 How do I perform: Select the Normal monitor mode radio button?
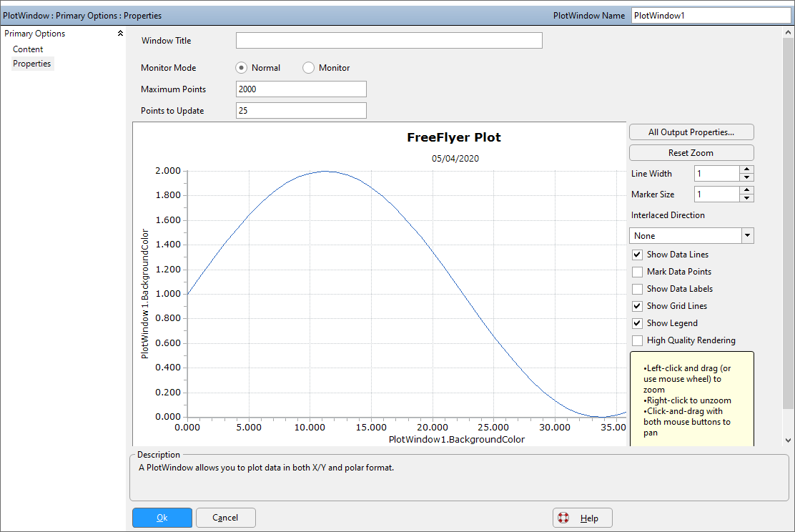[242, 68]
